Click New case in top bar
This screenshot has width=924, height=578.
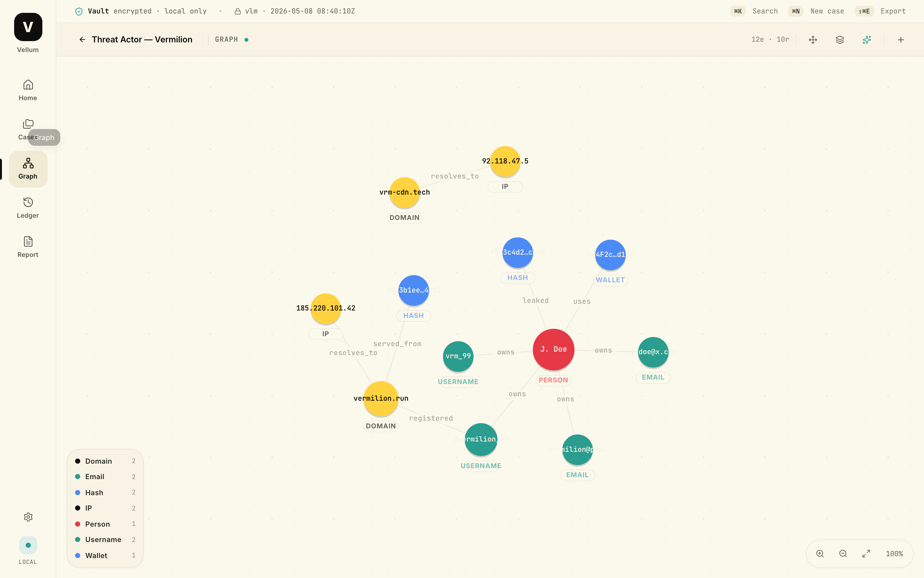pos(827,12)
